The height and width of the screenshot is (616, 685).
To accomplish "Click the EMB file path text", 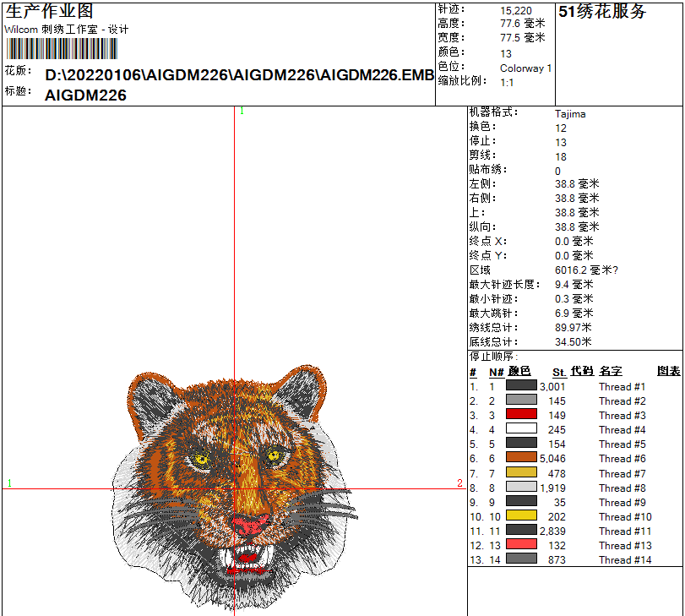I will point(240,75).
